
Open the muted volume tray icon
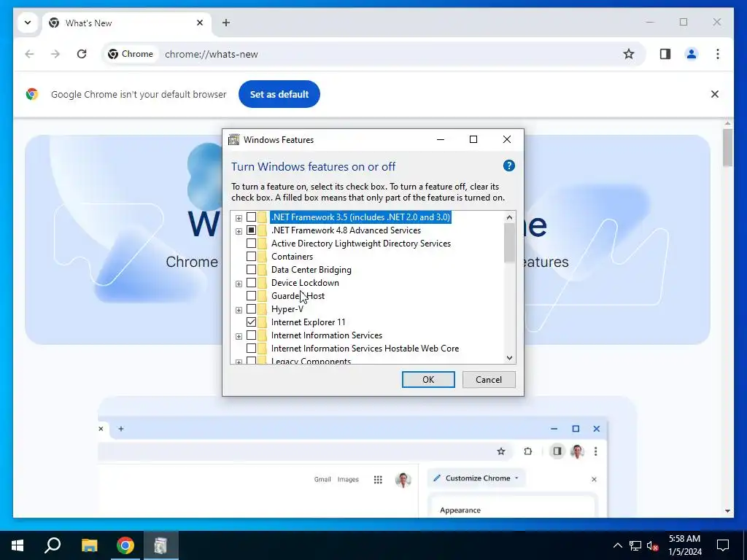pyautogui.click(x=653, y=545)
